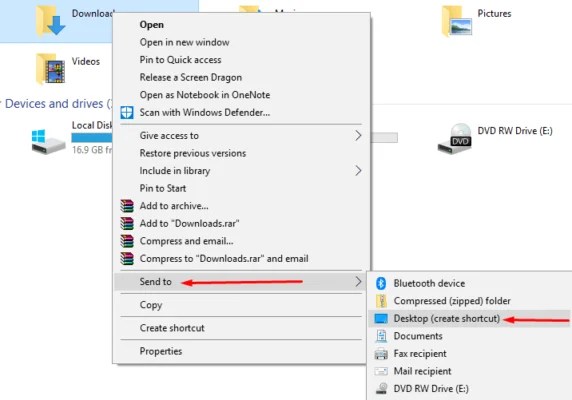Click the Windows Defender shield icon
The image size is (572, 400).
click(x=127, y=113)
